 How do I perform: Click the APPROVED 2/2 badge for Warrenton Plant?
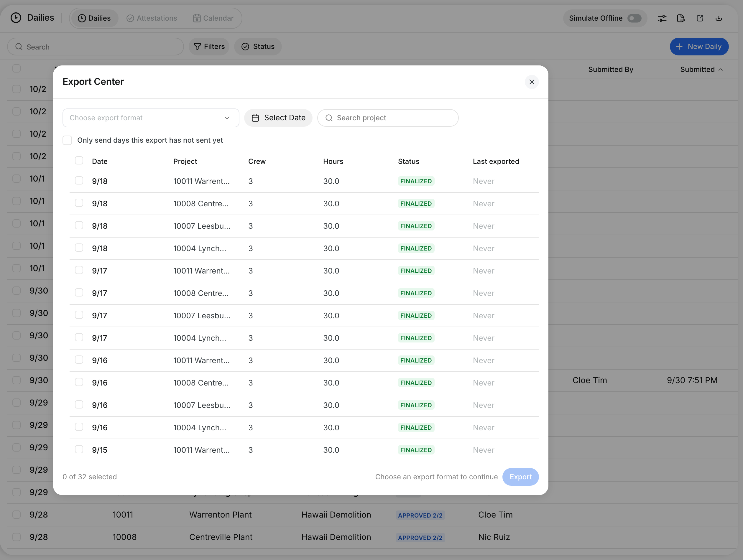tap(420, 515)
